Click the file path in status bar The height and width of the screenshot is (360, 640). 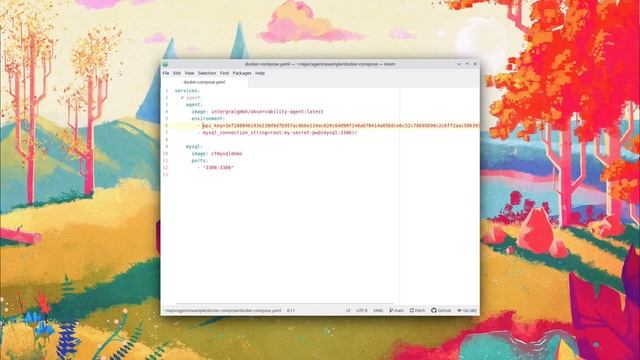pos(223,311)
